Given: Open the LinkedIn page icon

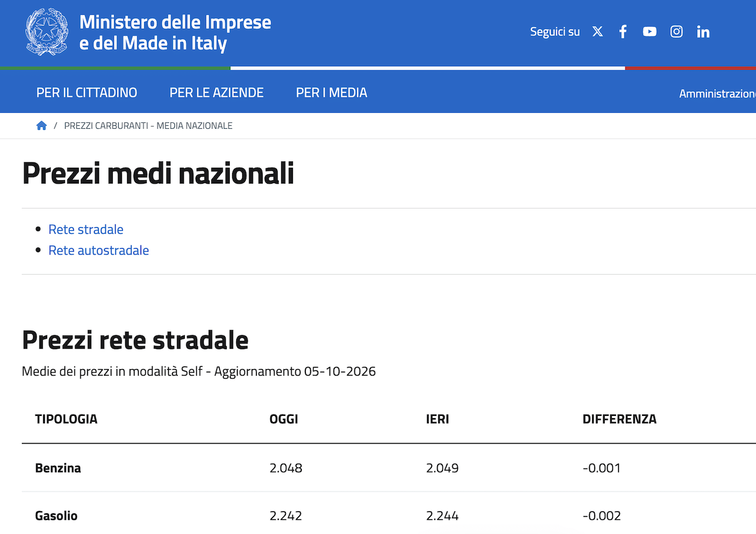Looking at the screenshot, I should (703, 32).
